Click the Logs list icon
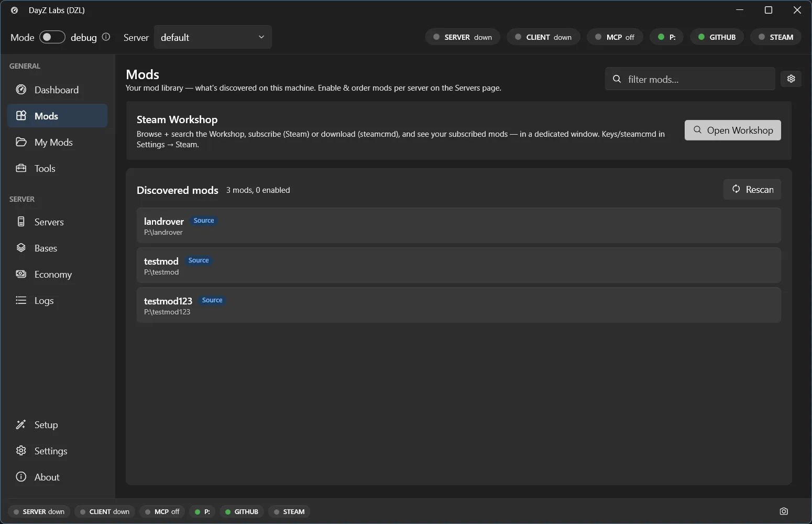The image size is (812, 524). pyautogui.click(x=21, y=300)
